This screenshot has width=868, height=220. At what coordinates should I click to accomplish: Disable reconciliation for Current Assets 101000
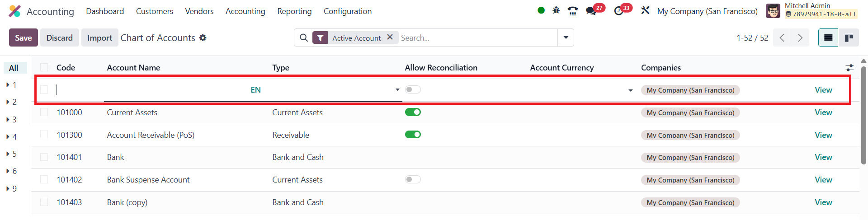point(413,112)
